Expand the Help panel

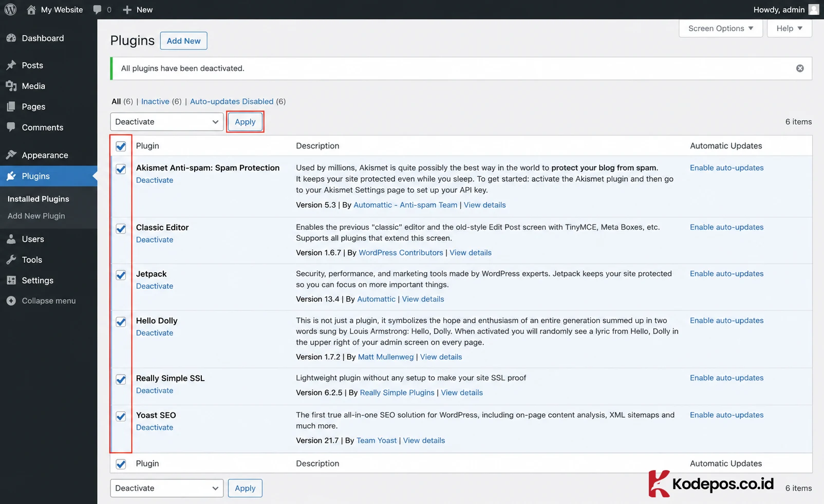click(789, 28)
